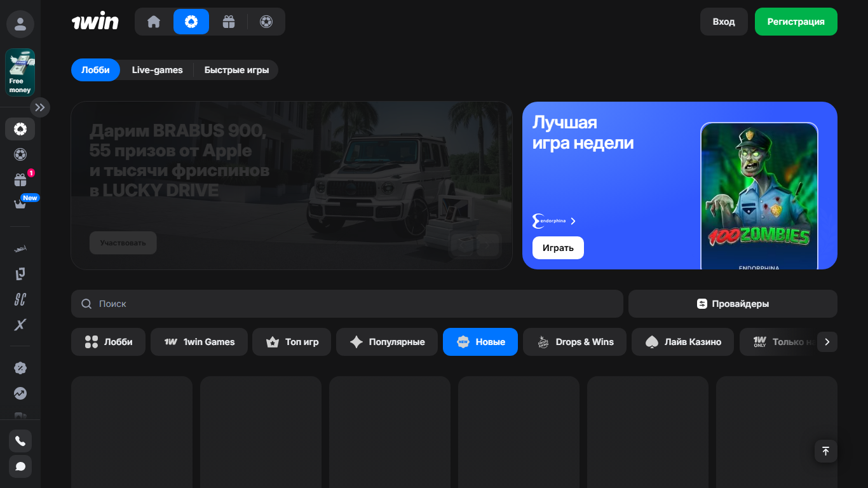The height and width of the screenshot is (488, 868).
Task: Go to home via house icon
Action: [154, 22]
